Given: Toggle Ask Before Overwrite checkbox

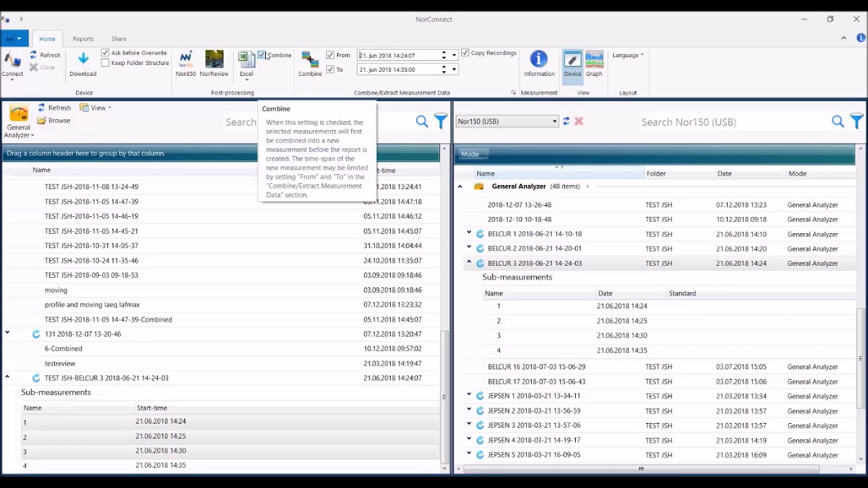Looking at the screenshot, I should click(x=105, y=53).
